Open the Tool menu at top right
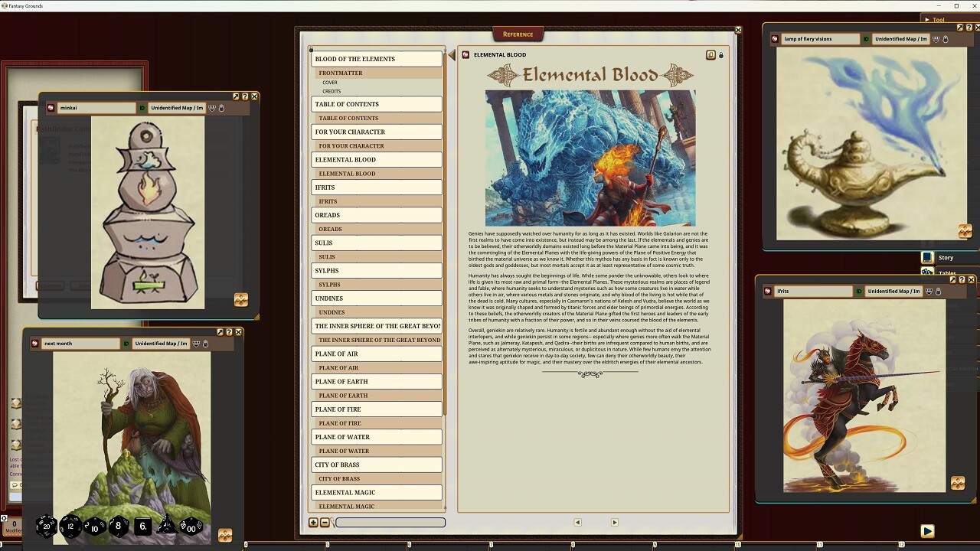The height and width of the screenshot is (551, 980). point(937,19)
